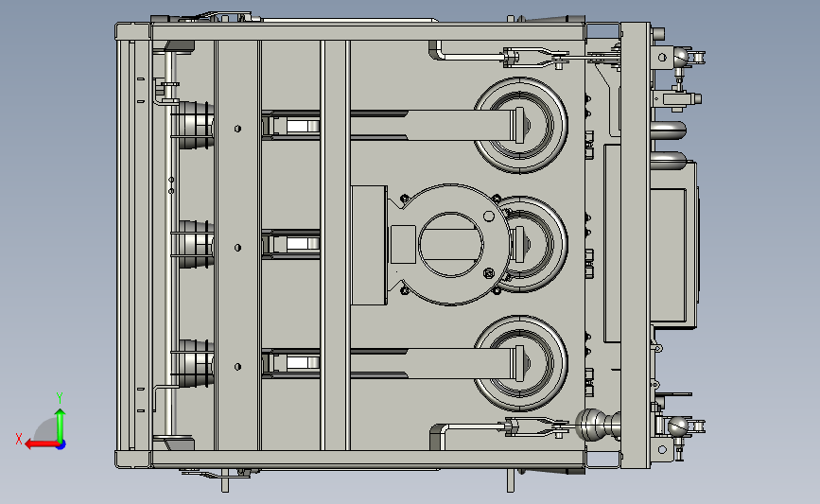Select the central circular flange on the model
Image resolution: width=820 pixels, height=504 pixels.
[451, 244]
